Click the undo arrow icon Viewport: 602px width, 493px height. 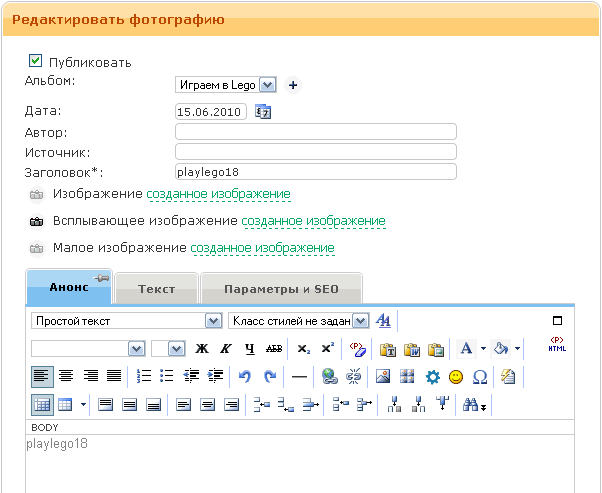(245, 377)
